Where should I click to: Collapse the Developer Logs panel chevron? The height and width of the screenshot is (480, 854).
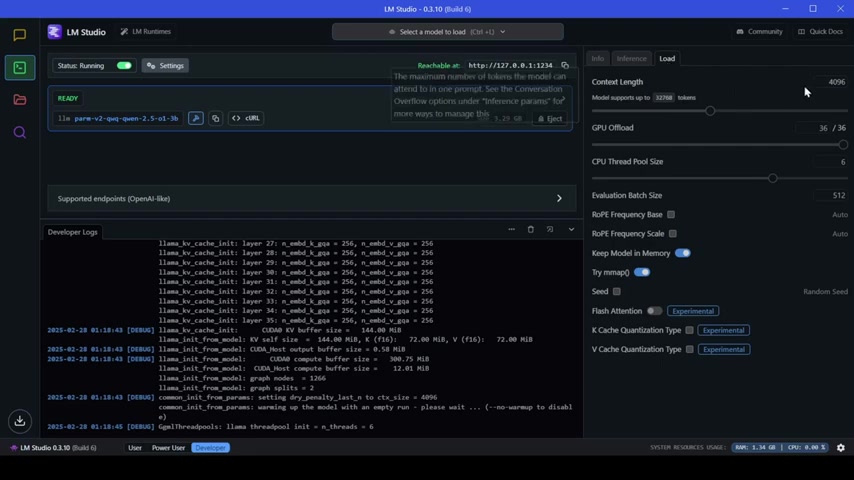[571, 229]
